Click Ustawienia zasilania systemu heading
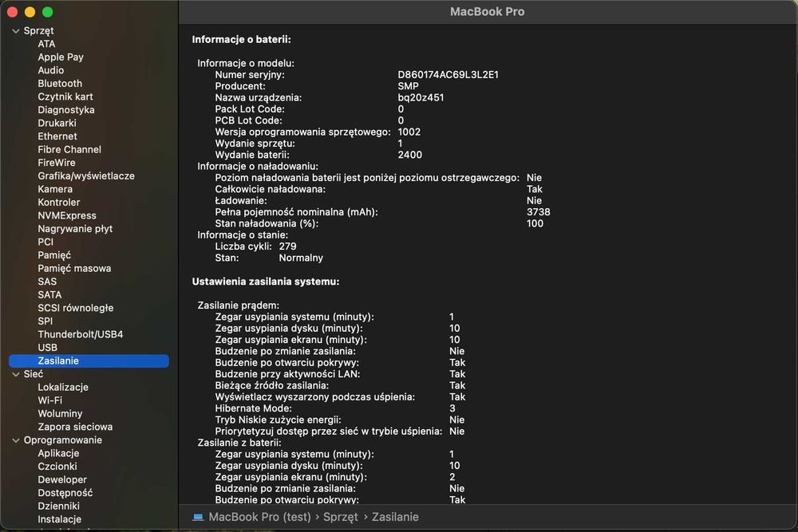The height and width of the screenshot is (532, 798). pos(265,282)
